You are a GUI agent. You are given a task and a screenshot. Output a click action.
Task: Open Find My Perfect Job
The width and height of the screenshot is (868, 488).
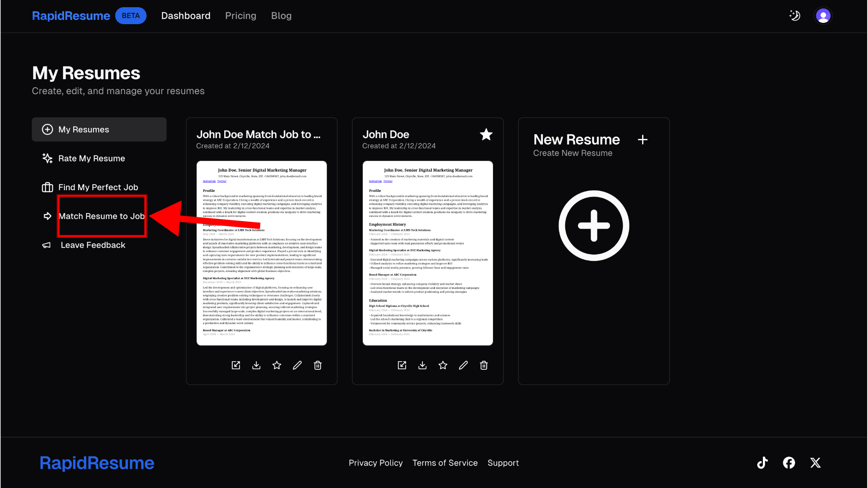pyautogui.click(x=98, y=187)
